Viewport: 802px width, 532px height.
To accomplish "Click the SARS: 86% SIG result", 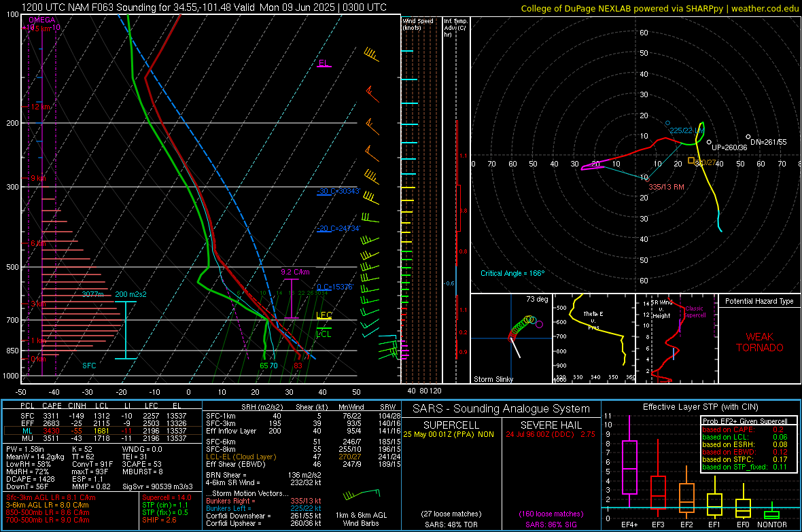I will pos(551,525).
